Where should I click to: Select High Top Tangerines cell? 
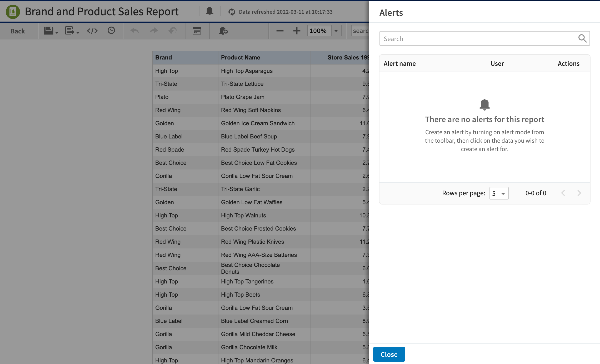[264, 281]
